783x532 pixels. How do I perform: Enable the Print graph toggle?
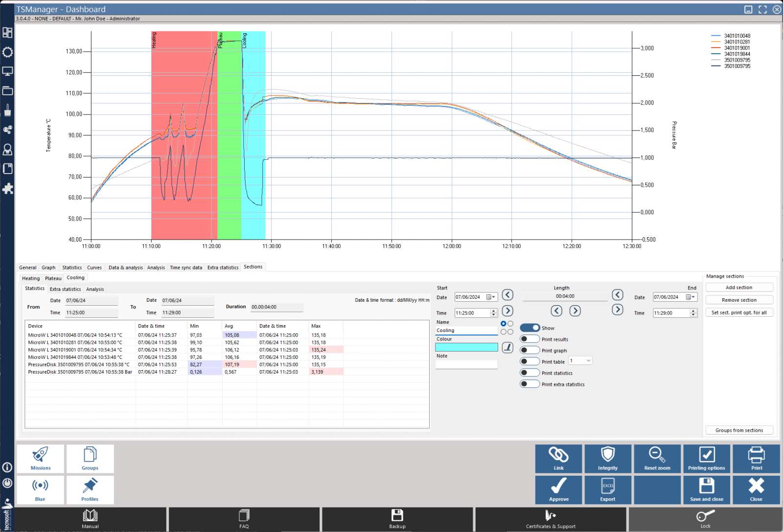pos(530,349)
